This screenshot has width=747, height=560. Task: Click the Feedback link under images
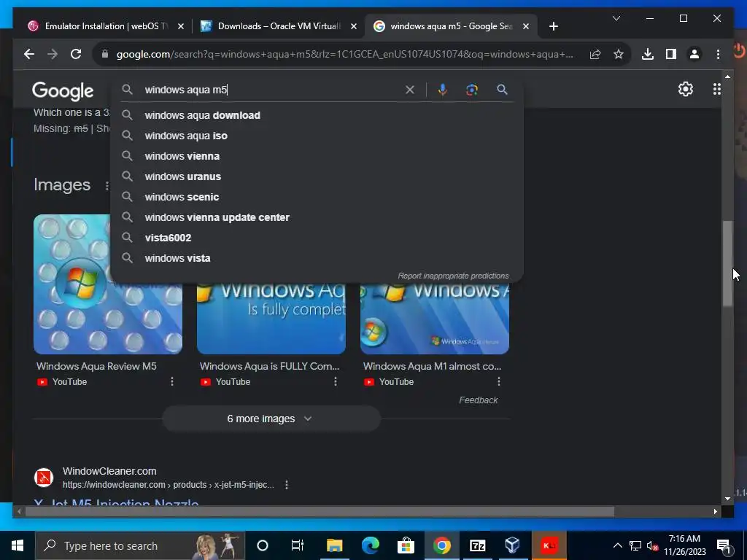tap(479, 400)
